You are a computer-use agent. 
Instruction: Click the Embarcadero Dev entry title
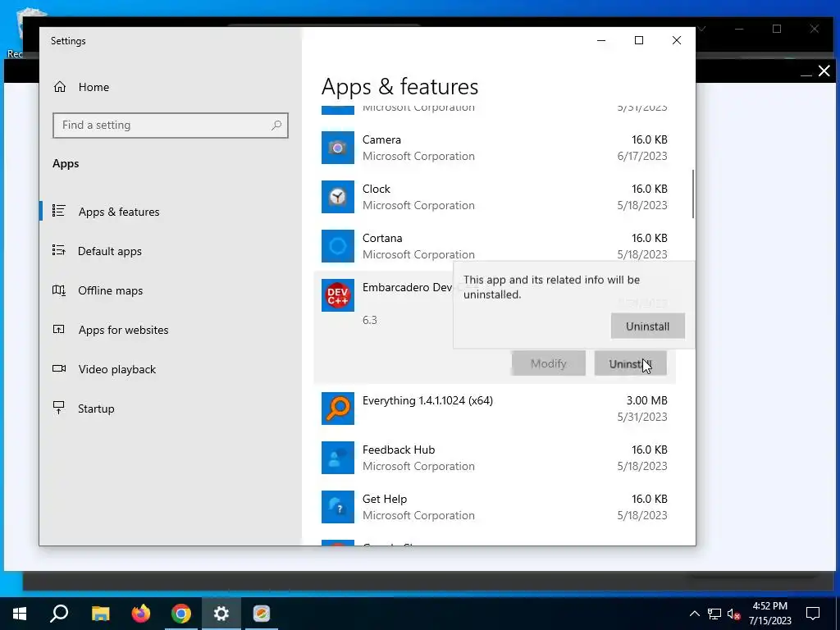tap(407, 288)
